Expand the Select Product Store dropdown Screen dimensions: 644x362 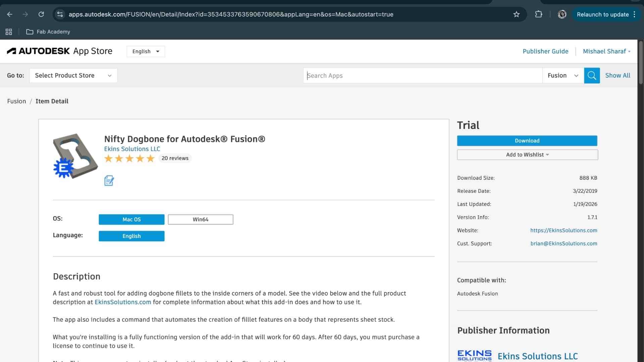point(73,75)
